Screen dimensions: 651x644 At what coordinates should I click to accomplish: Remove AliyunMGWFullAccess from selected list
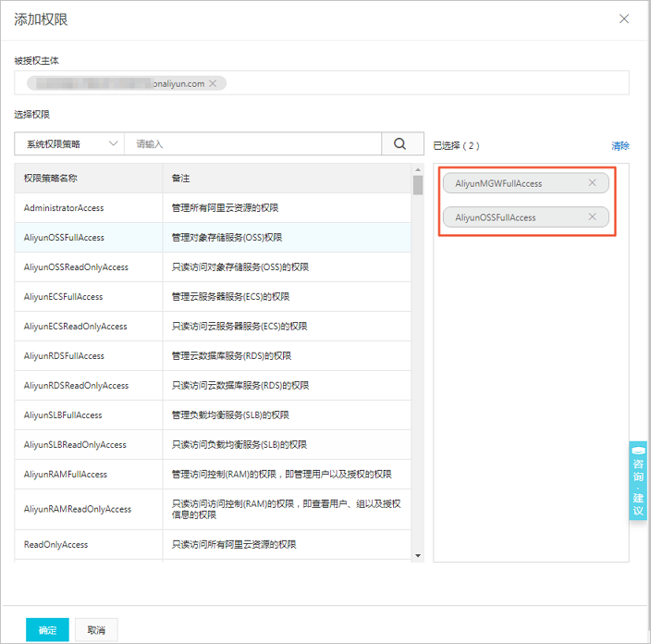tap(593, 183)
